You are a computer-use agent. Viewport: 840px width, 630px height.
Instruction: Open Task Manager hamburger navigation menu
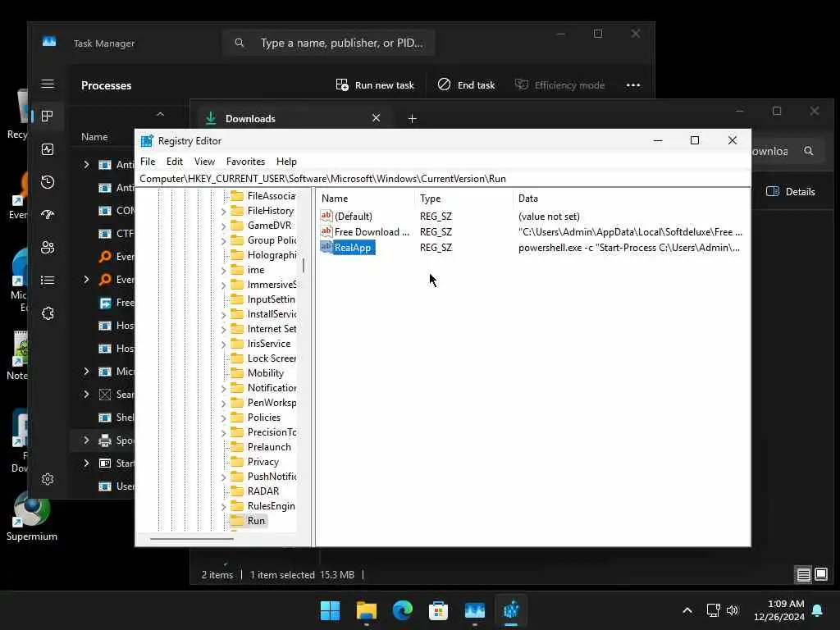48,84
